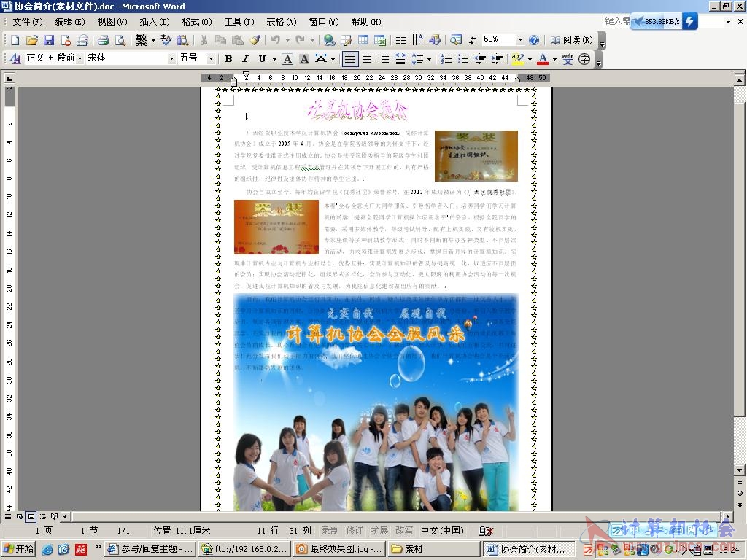
Task: Apply an enclosed character with the 字 icon
Action: [x=584, y=58]
